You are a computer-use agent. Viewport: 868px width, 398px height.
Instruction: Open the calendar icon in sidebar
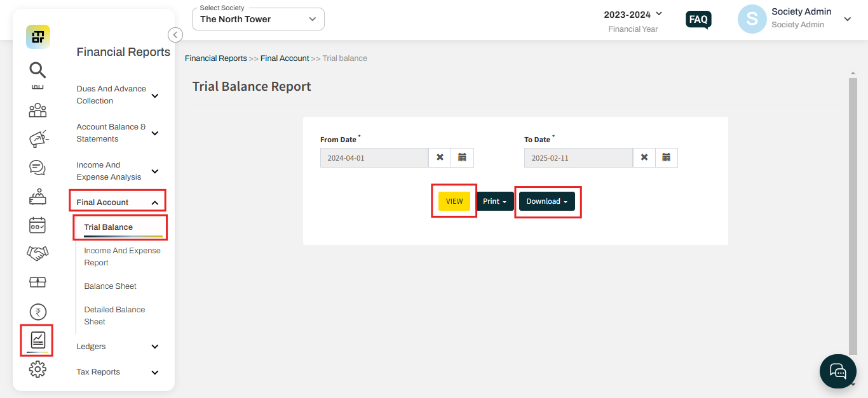click(x=37, y=225)
